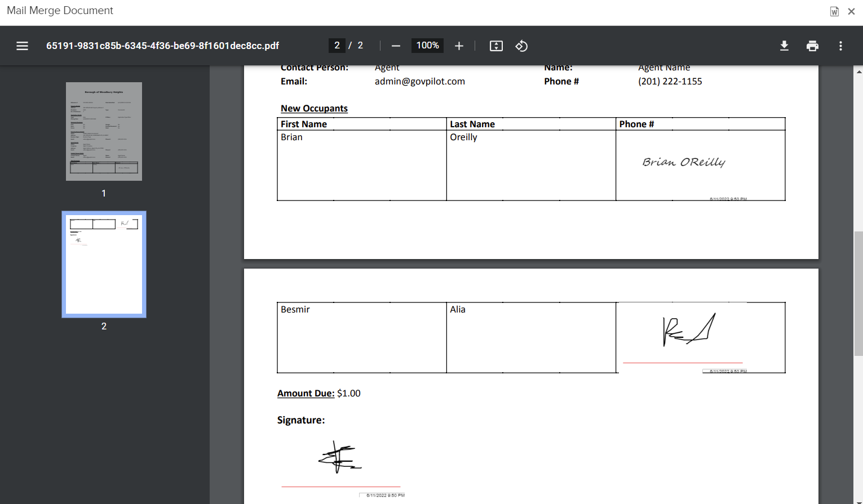Rotate the document counterclockwise
The height and width of the screenshot is (504, 863).
(x=521, y=46)
